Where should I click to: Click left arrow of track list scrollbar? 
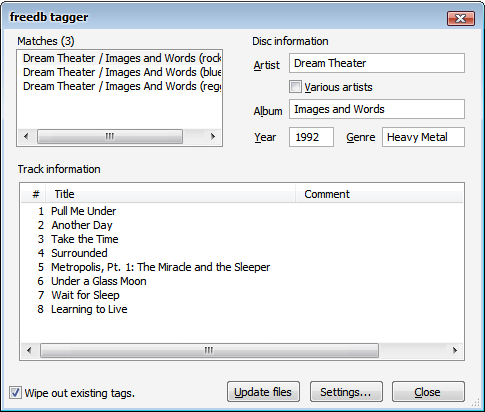29,350
